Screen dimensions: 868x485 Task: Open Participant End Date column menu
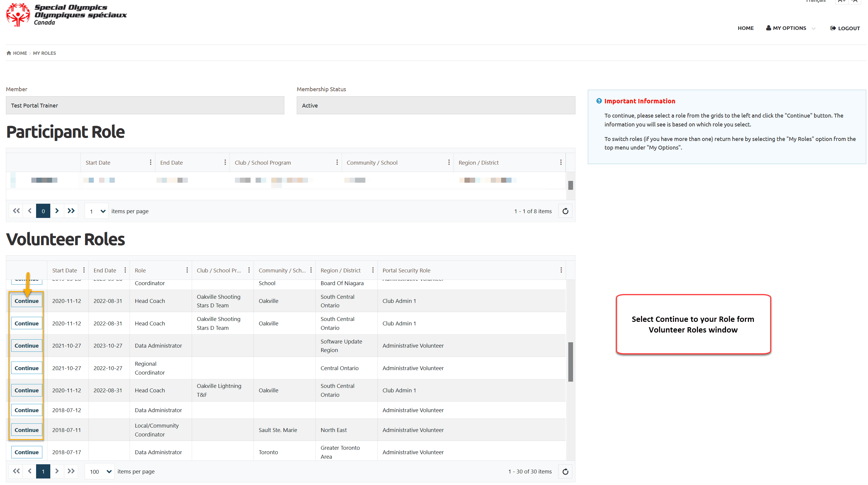[225, 162]
